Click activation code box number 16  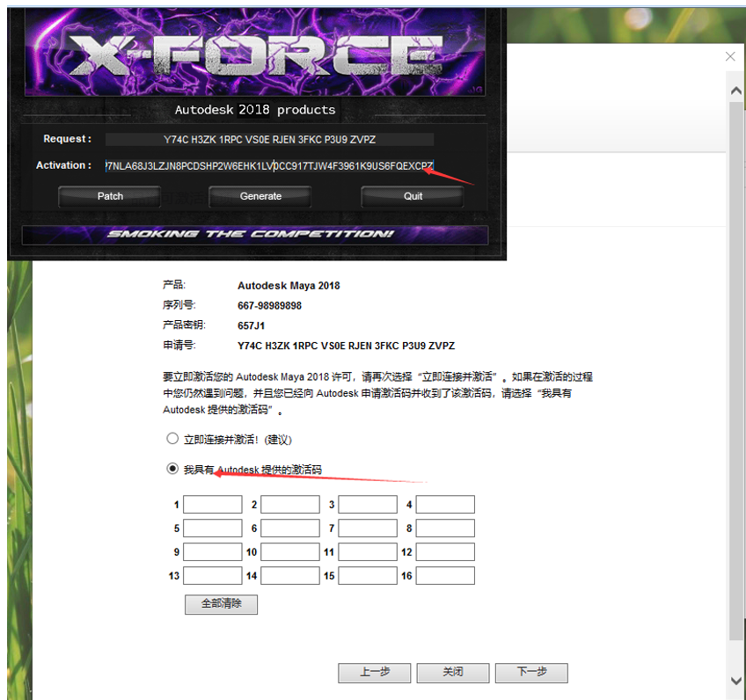pos(445,576)
